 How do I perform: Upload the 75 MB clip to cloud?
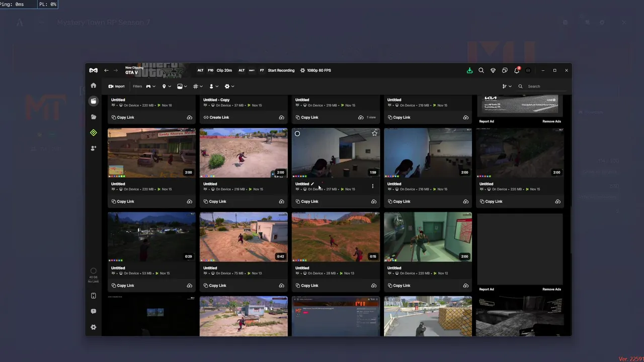coord(281,286)
